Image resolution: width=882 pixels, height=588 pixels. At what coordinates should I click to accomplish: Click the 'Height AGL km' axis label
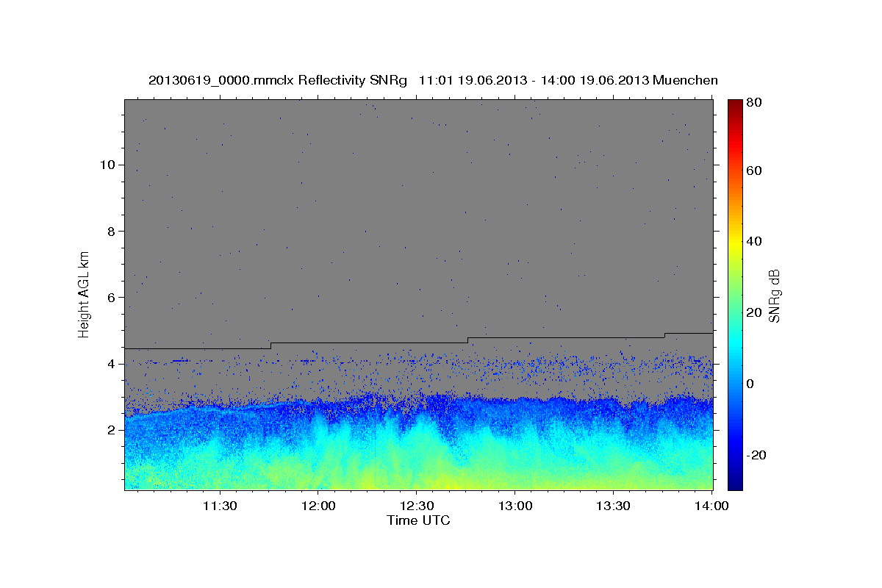pos(85,293)
